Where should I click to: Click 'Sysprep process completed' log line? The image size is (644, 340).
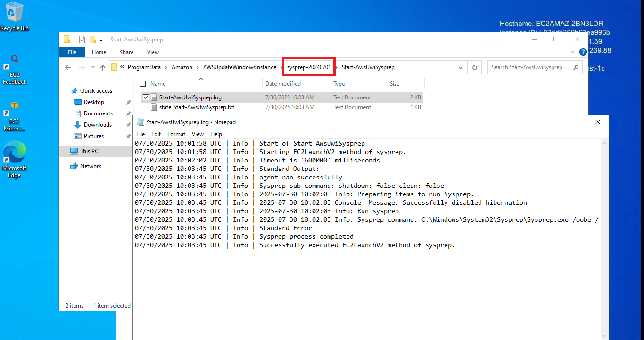(x=306, y=236)
